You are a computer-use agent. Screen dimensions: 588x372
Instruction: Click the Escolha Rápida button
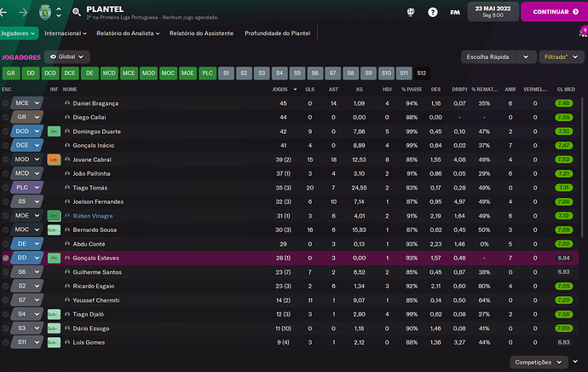pos(488,57)
